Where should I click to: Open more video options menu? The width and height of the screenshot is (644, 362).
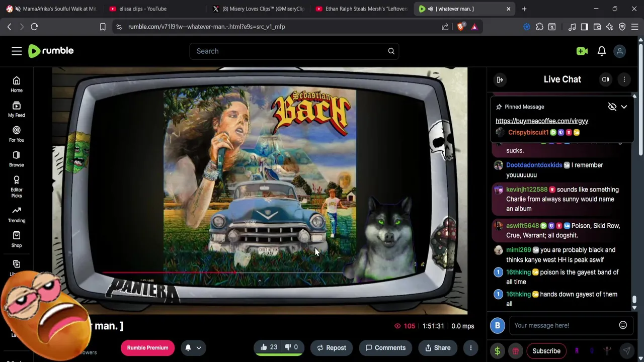tap(471, 348)
